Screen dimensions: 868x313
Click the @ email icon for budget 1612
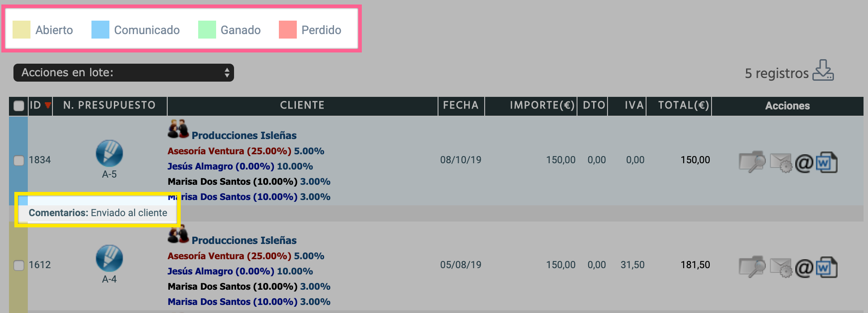804,268
